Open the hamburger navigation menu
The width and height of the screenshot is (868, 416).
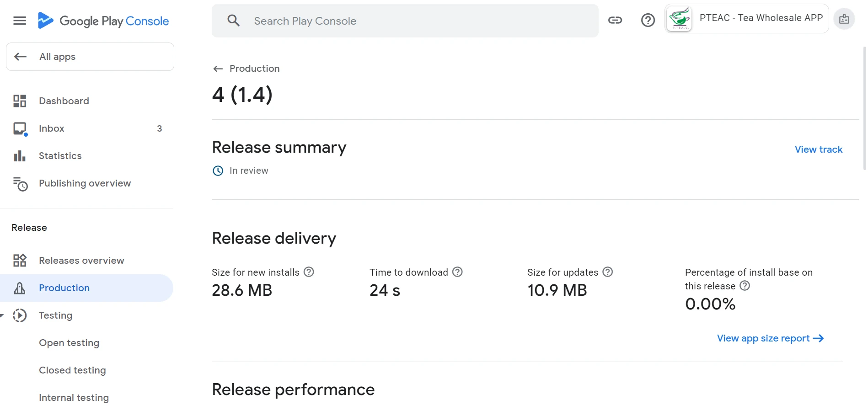(20, 21)
